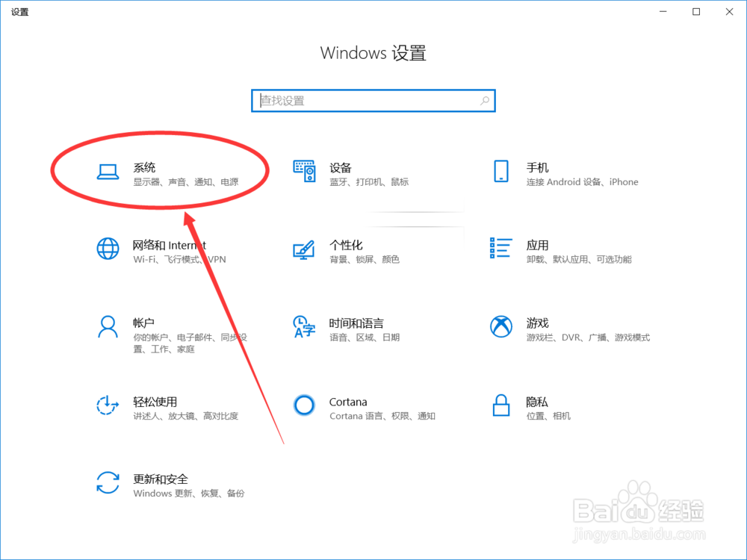Click the 更新和安全 category title
Screen dimensions: 747x560
pyautogui.click(x=161, y=479)
